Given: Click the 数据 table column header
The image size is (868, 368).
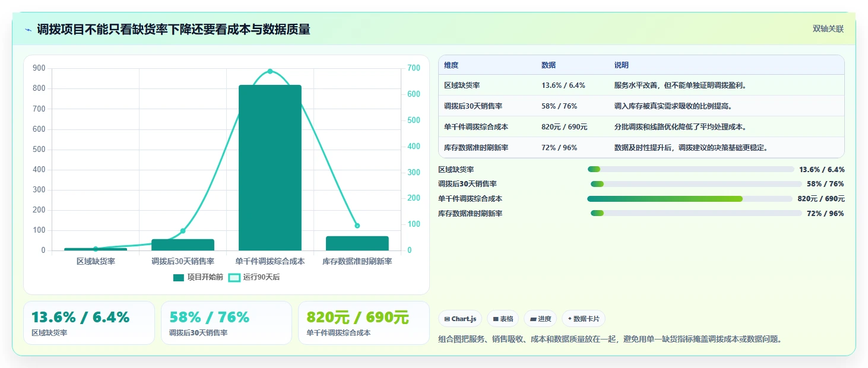Looking at the screenshot, I should click(549, 65).
